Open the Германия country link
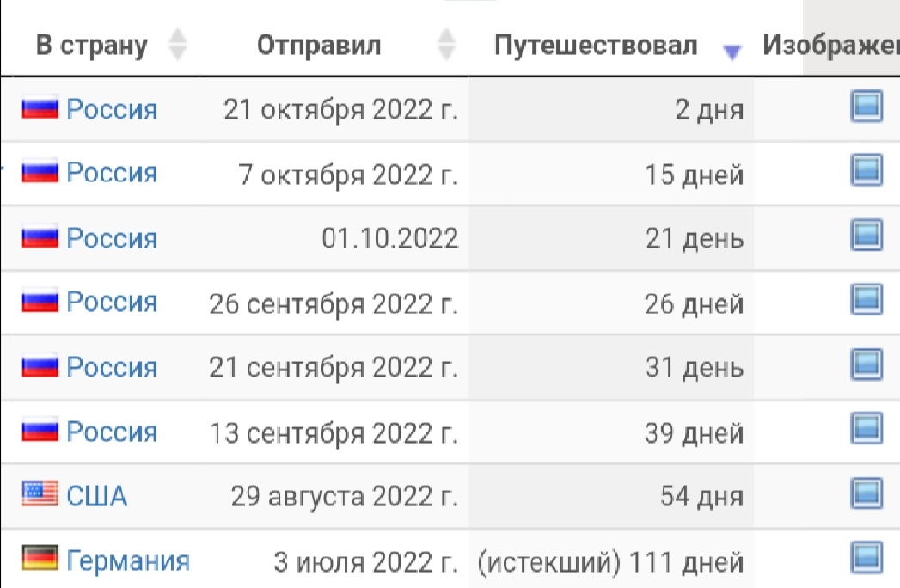The width and height of the screenshot is (900, 588). pyautogui.click(x=128, y=560)
